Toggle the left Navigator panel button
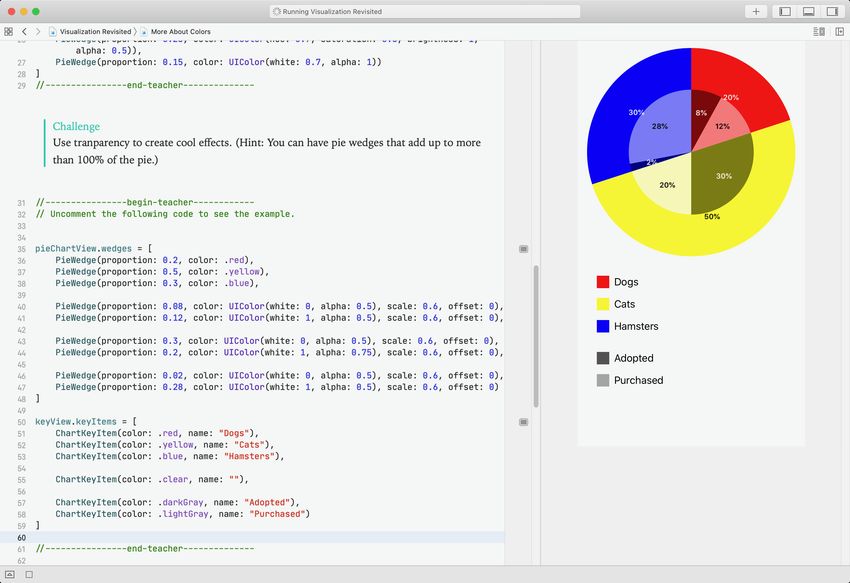 [x=785, y=11]
